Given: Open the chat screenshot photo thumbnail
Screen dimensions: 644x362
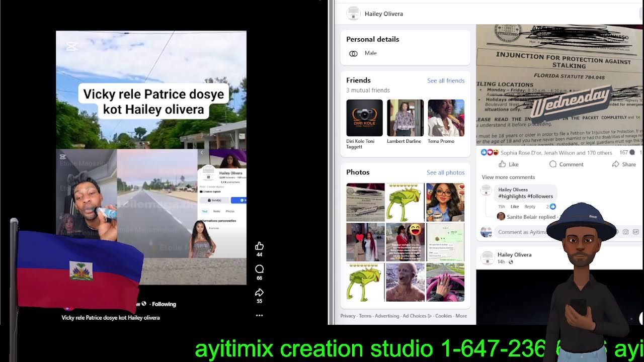Looking at the screenshot, I should 445,242.
